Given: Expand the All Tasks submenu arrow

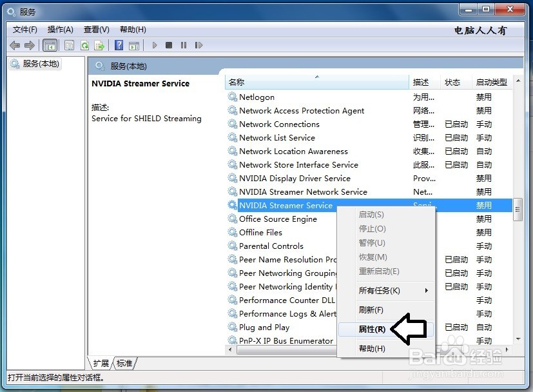Looking at the screenshot, I should point(426,290).
